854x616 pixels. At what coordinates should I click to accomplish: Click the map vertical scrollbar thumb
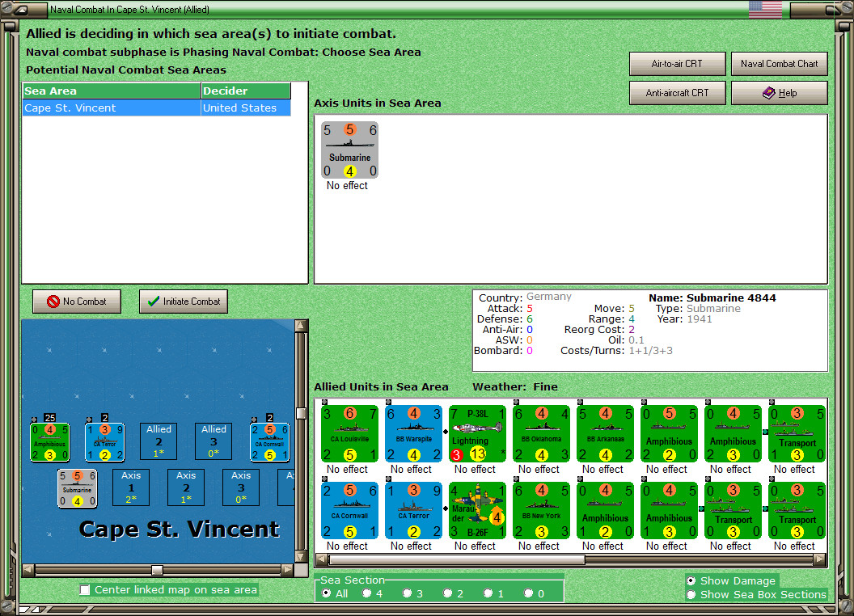pos(301,413)
